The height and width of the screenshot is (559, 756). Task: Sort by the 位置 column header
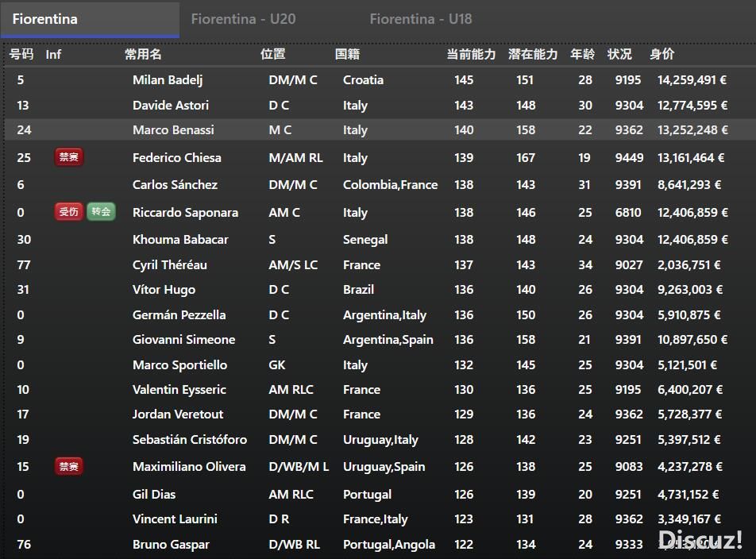click(x=273, y=54)
